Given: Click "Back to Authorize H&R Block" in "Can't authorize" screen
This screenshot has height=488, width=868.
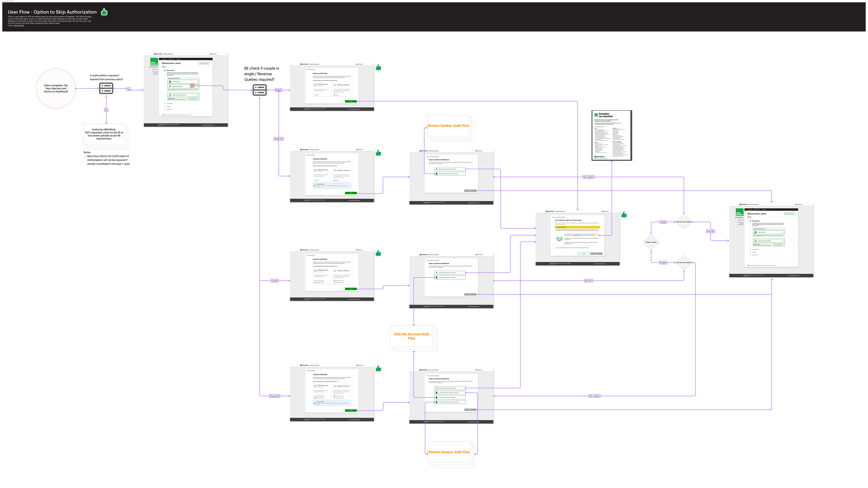Looking at the screenshot, I should [559, 217].
